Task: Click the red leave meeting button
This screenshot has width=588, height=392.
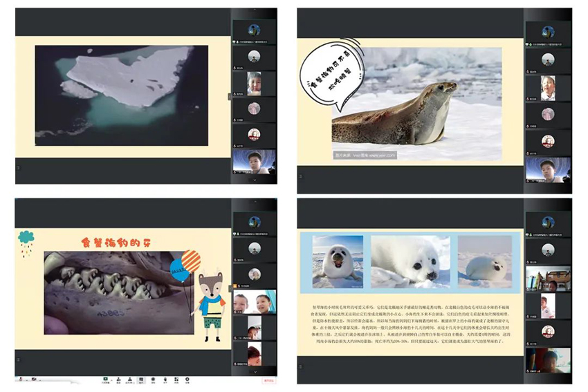Action: [268, 380]
